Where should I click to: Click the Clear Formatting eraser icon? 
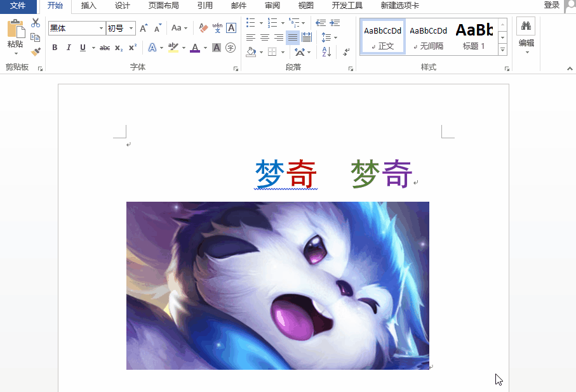(203, 28)
